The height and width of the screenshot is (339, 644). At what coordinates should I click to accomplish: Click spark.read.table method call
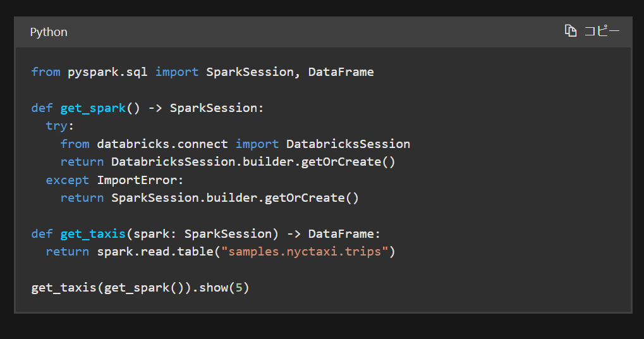click(155, 252)
